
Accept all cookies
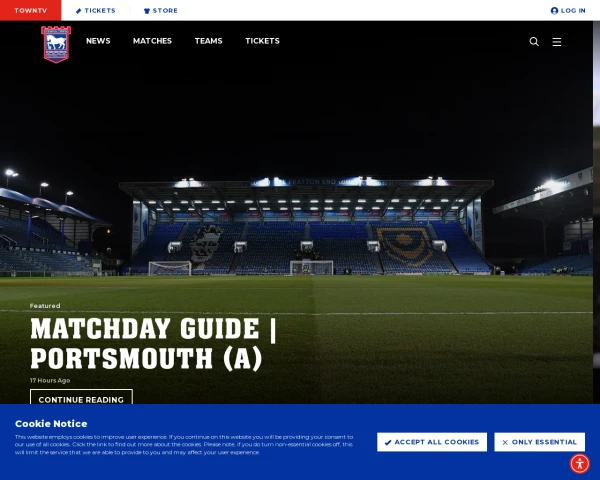pyautogui.click(x=432, y=442)
